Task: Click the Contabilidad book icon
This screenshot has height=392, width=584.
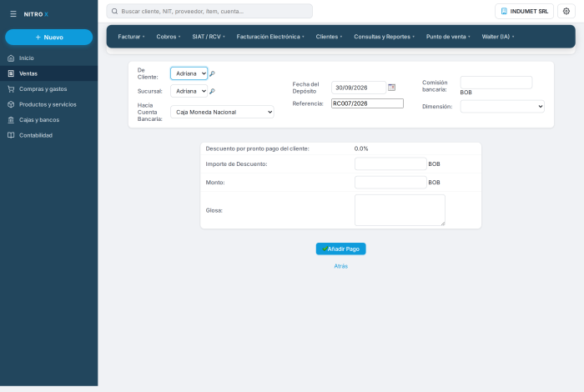Action: (11, 135)
